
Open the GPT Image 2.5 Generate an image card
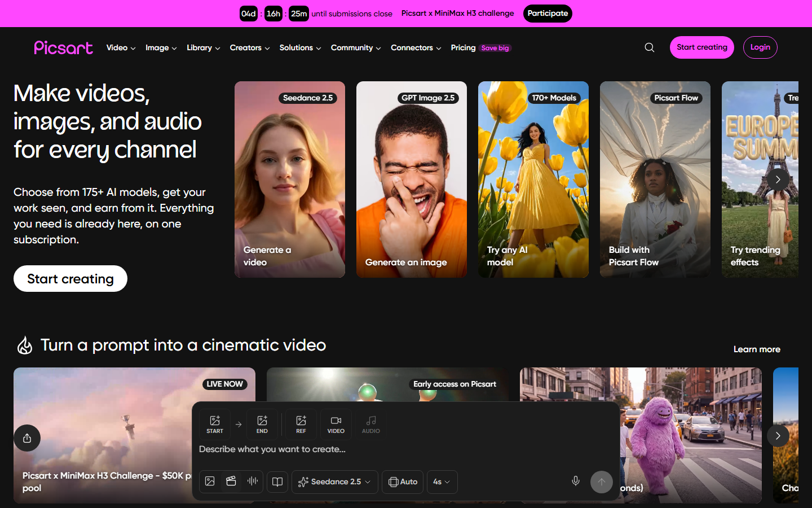tap(412, 179)
